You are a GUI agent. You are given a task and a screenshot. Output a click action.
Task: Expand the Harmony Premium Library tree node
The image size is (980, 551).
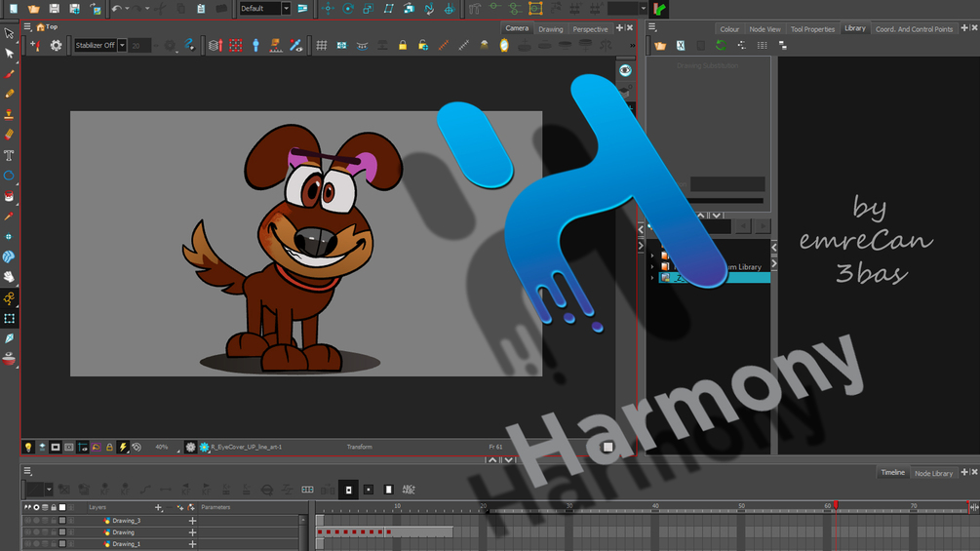pyautogui.click(x=652, y=266)
